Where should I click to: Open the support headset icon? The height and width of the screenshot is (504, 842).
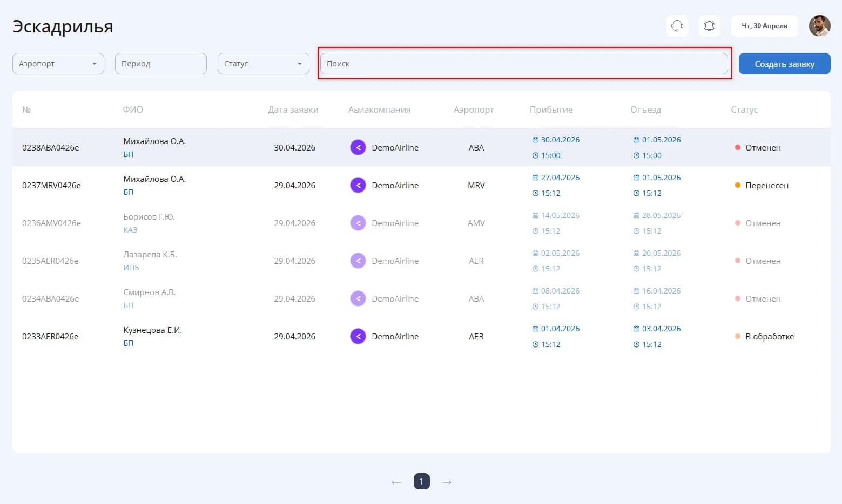tap(677, 26)
